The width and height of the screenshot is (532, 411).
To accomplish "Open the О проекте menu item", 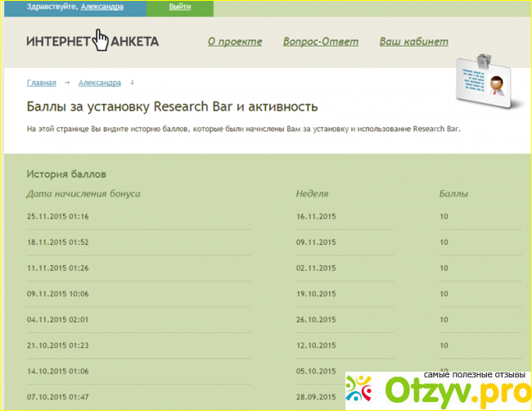I will tap(235, 42).
